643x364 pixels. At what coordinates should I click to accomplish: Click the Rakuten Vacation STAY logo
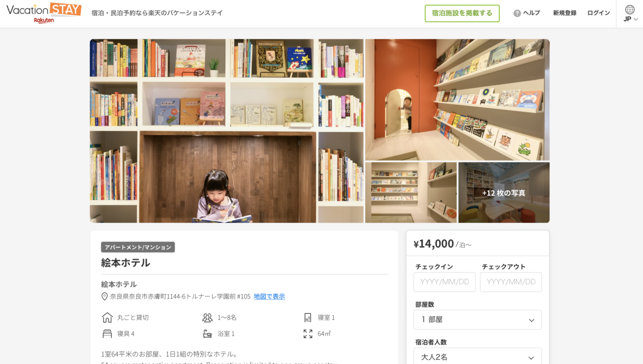[x=44, y=13]
